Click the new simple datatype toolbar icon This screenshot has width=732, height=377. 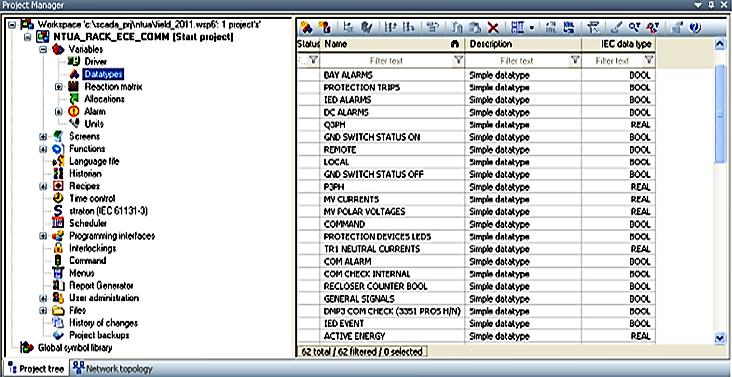click(306, 28)
